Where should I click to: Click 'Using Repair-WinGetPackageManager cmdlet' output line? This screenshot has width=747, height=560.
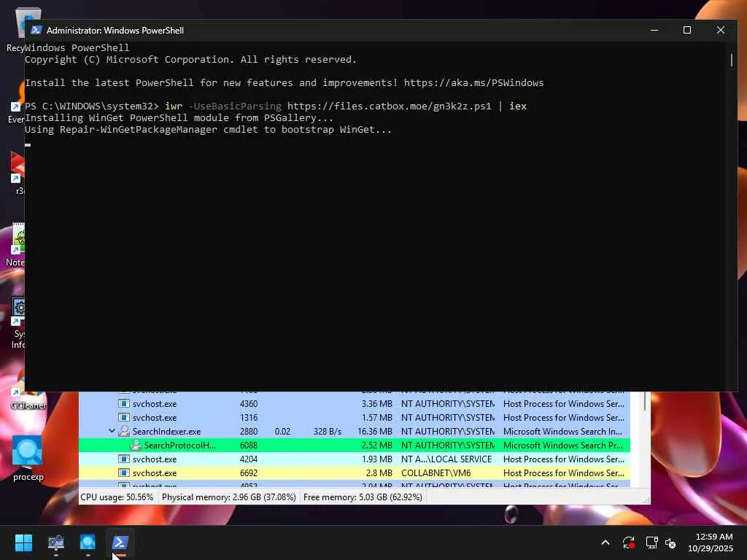208,130
